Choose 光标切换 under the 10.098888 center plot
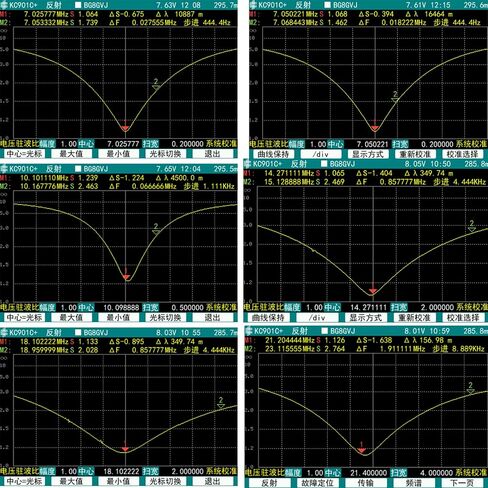 coord(165,318)
